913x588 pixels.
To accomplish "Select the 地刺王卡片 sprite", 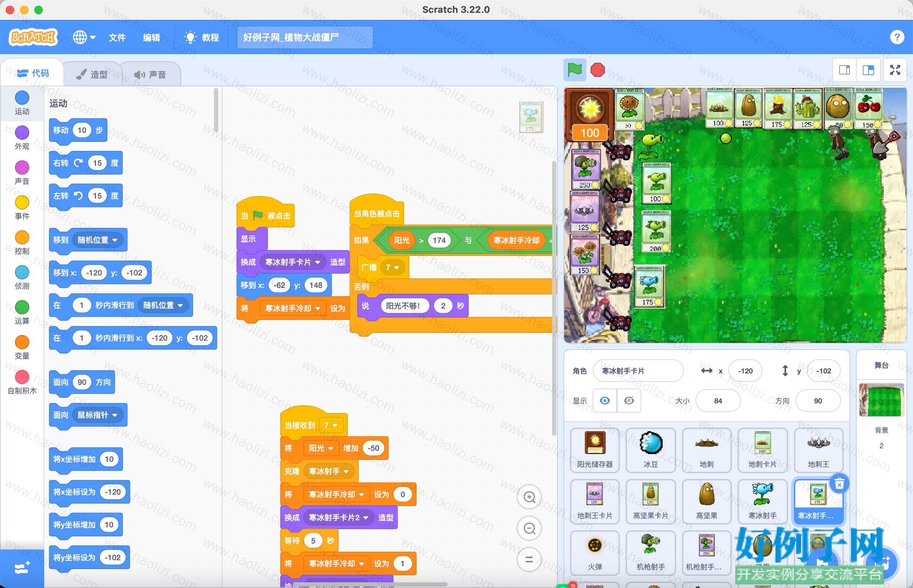I will (x=595, y=501).
